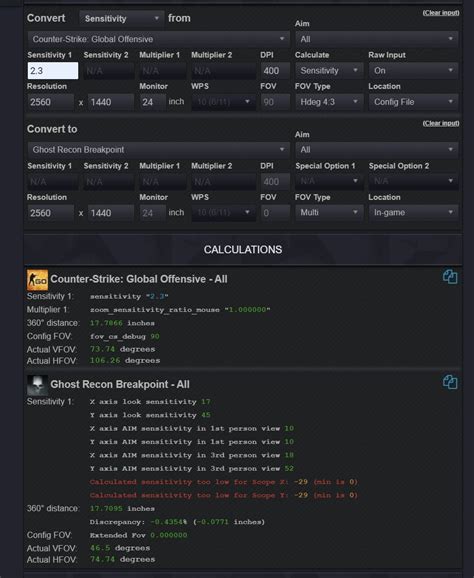Open the Special Option 1 dropdown
The width and height of the screenshot is (474, 578).
(x=329, y=181)
